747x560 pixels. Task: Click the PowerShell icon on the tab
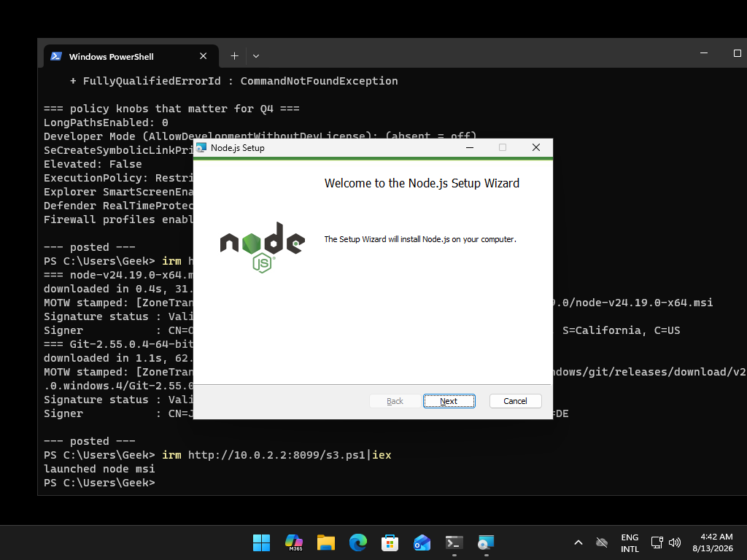coord(56,56)
